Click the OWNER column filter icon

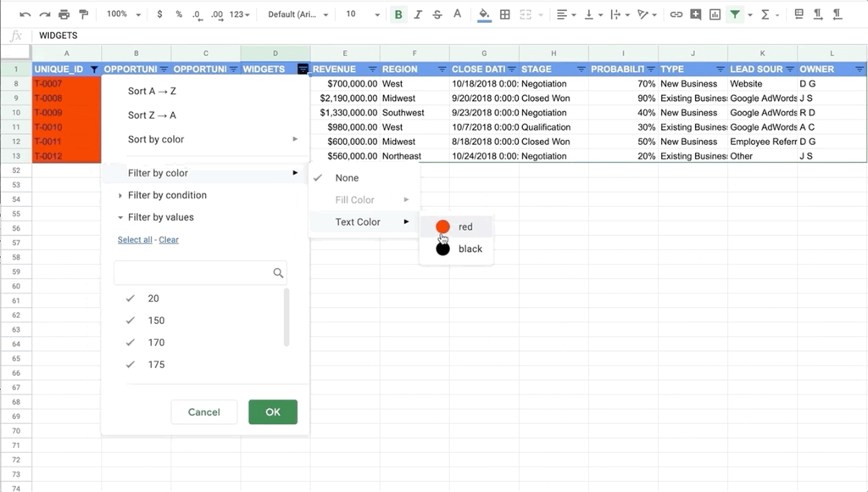860,70
